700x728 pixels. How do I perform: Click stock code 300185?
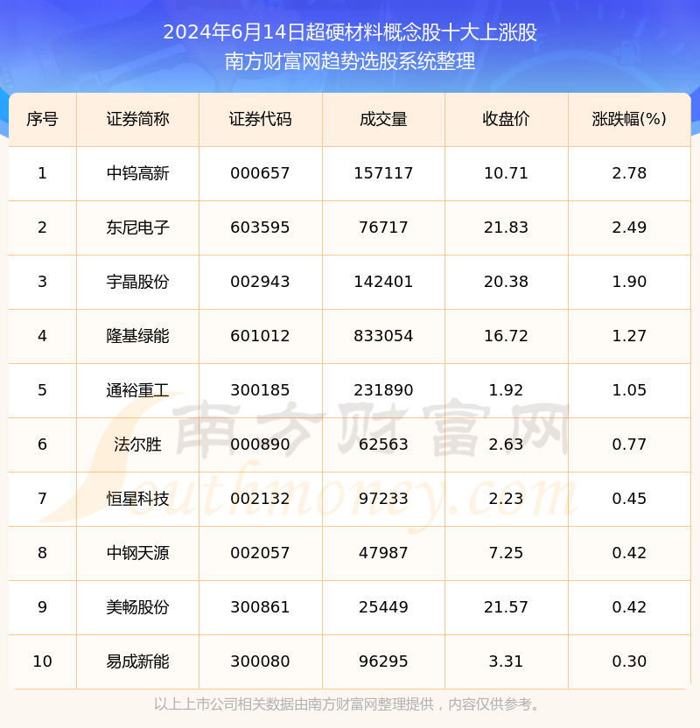pos(260,390)
